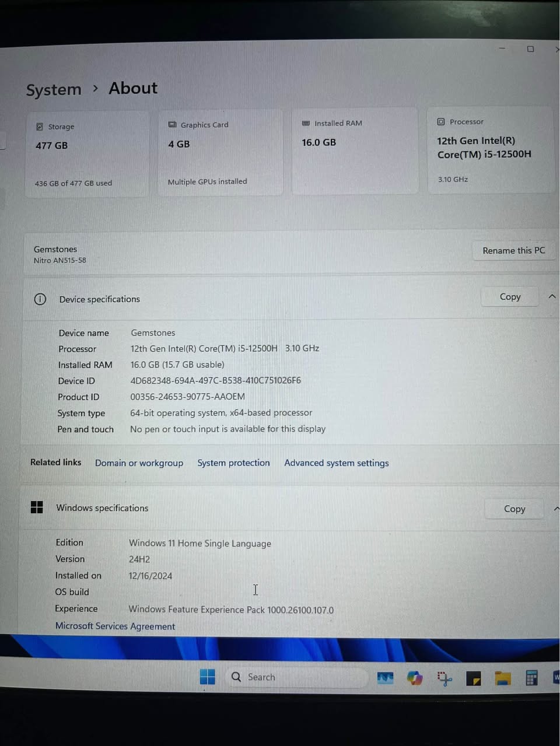Collapse the Windows specifications section
The width and height of the screenshot is (560, 746).
click(556, 509)
